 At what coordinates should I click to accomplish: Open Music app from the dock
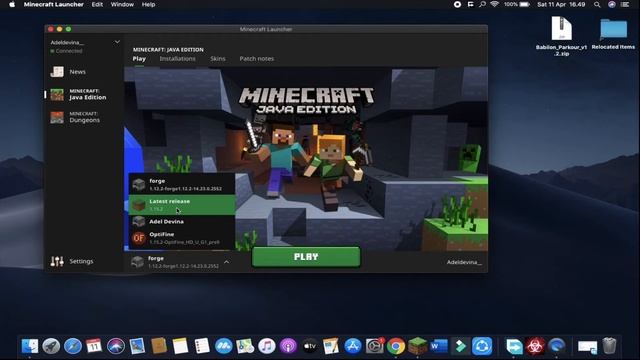pyautogui.click(x=267, y=346)
